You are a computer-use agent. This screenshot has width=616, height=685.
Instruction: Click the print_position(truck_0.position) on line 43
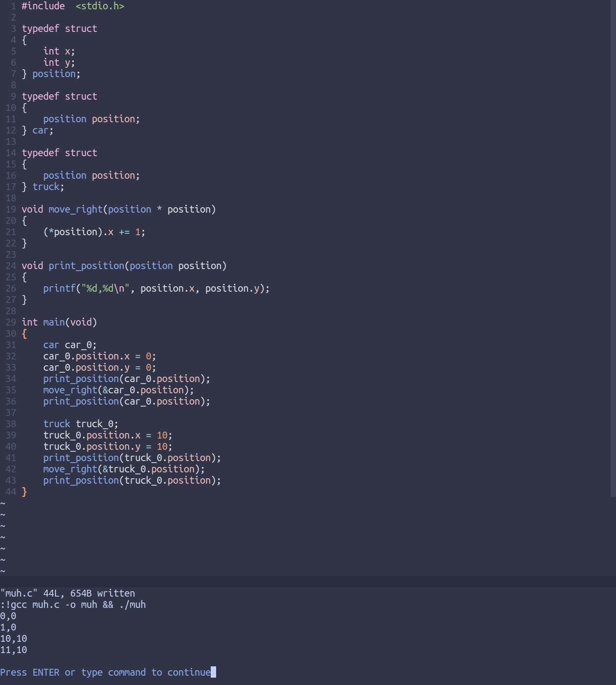pos(132,480)
